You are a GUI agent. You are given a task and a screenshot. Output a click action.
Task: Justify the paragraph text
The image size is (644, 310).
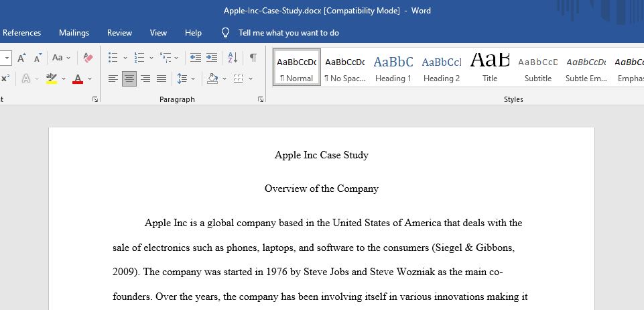(x=162, y=79)
